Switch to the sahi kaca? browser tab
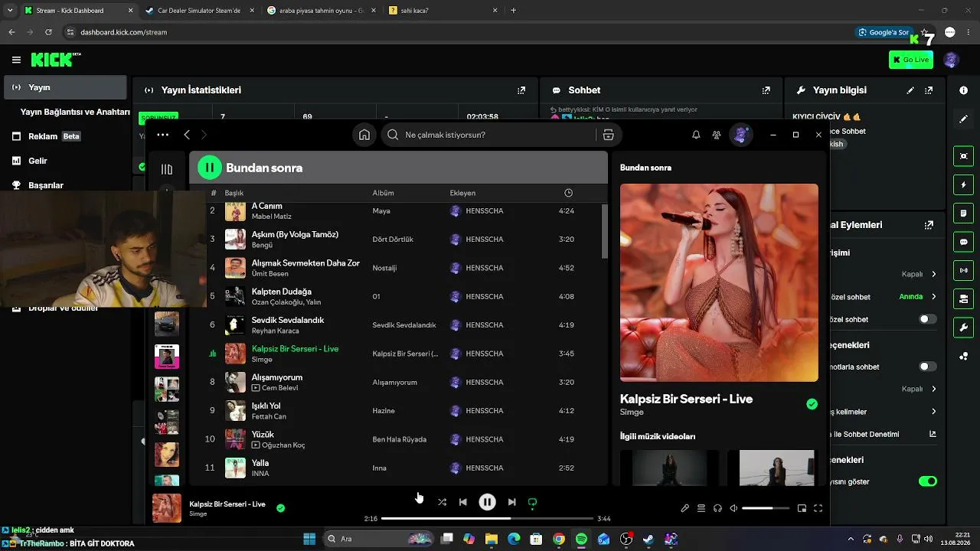The image size is (980, 551). [444, 11]
